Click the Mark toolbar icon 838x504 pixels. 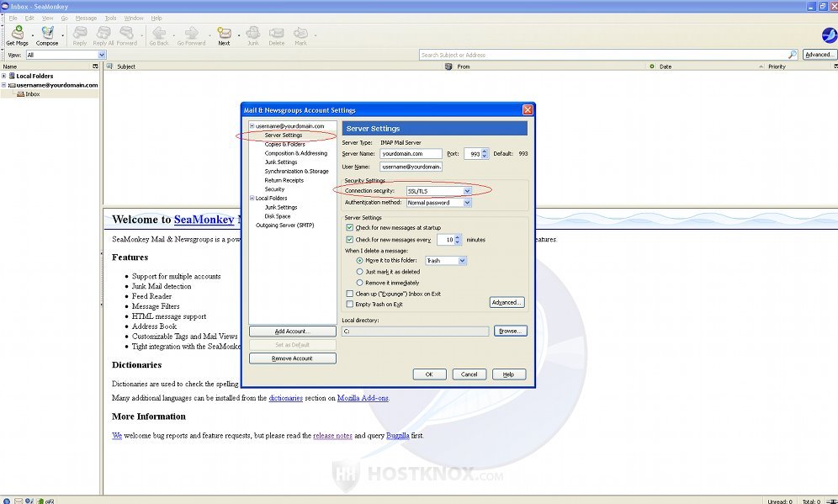pyautogui.click(x=301, y=33)
